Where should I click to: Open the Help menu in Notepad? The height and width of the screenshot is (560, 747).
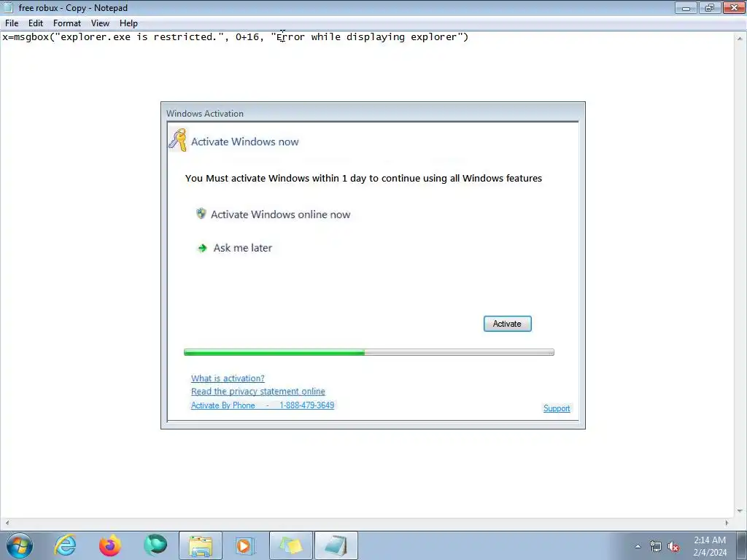click(x=128, y=23)
